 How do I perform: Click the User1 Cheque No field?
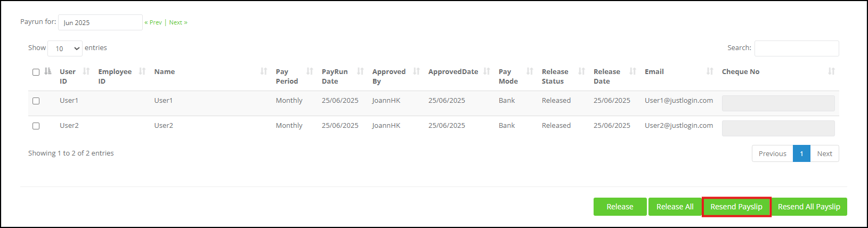[778, 103]
